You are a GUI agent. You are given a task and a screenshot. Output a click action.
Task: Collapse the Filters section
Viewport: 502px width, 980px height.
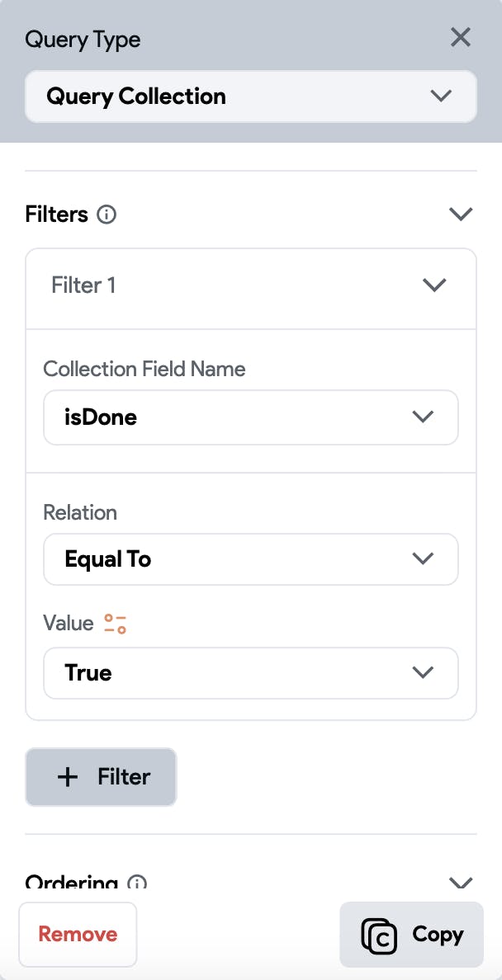[460, 214]
